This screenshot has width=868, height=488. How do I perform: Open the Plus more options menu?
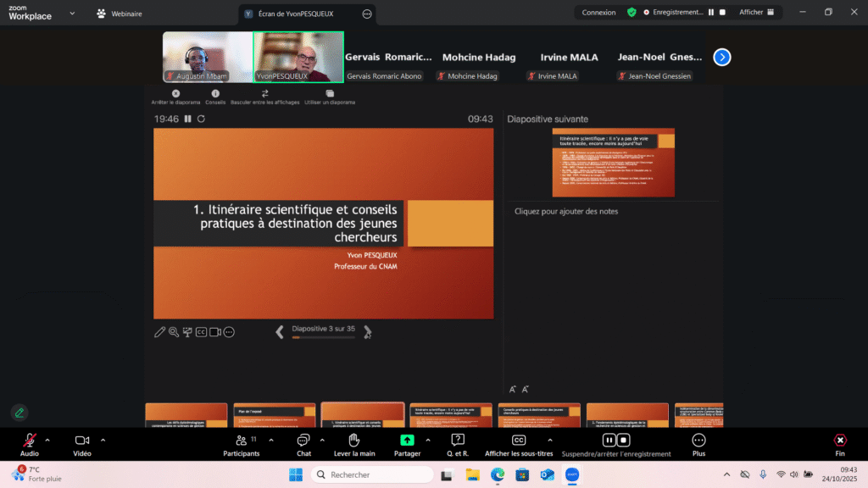(698, 441)
